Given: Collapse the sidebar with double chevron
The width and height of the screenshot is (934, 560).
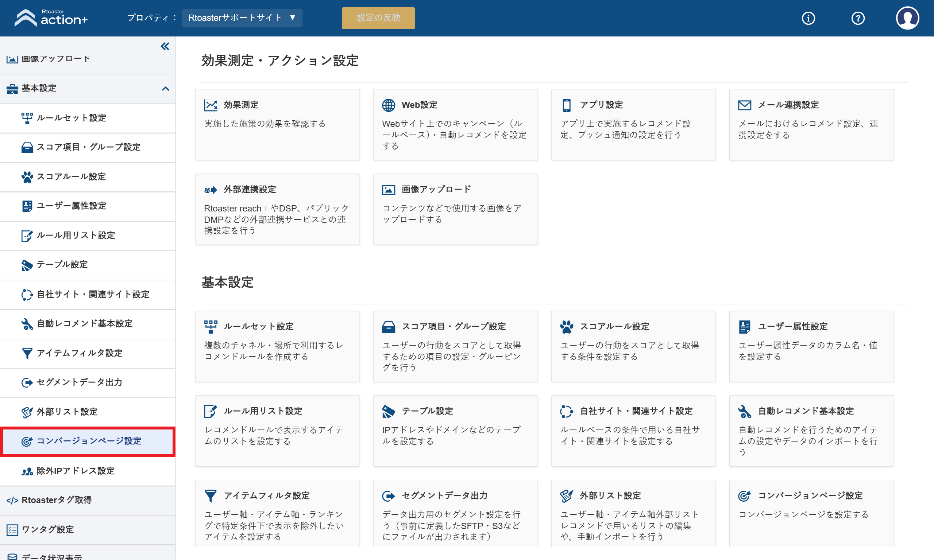Looking at the screenshot, I should coord(165,46).
